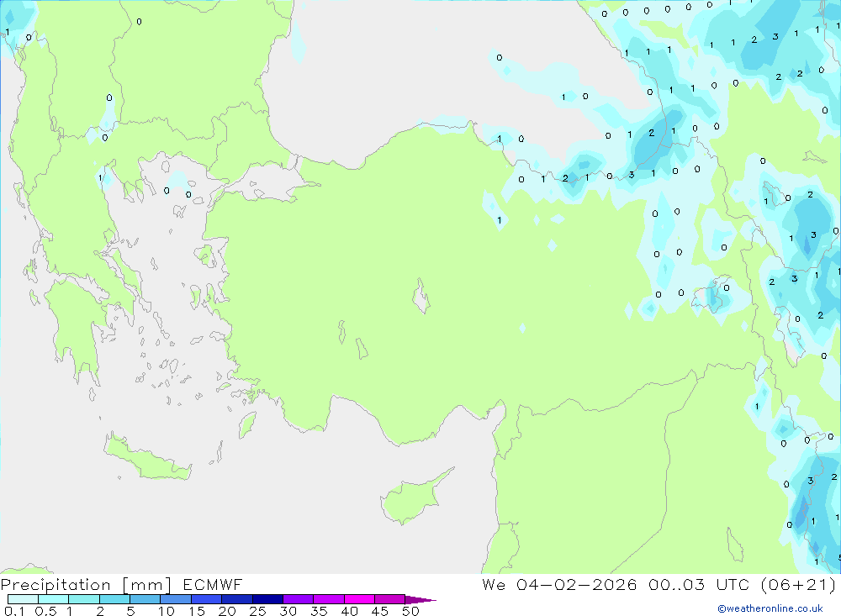
Task: Click the 0.5–1 mm legend color swatch
Action: [x=54, y=599]
